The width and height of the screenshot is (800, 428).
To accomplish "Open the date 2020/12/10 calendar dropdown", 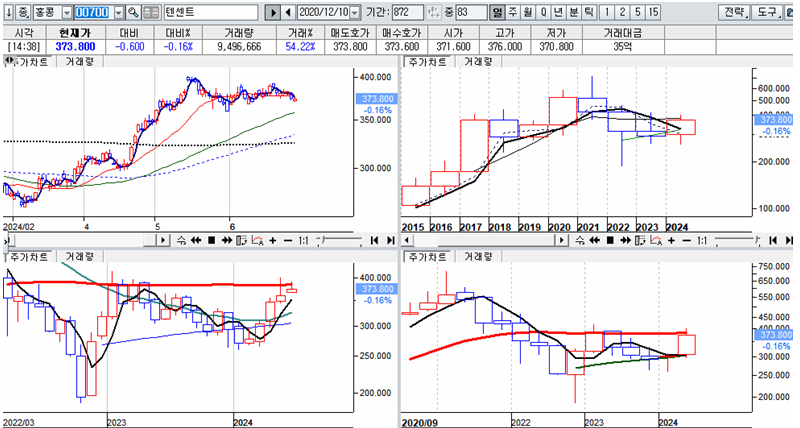I will [356, 12].
